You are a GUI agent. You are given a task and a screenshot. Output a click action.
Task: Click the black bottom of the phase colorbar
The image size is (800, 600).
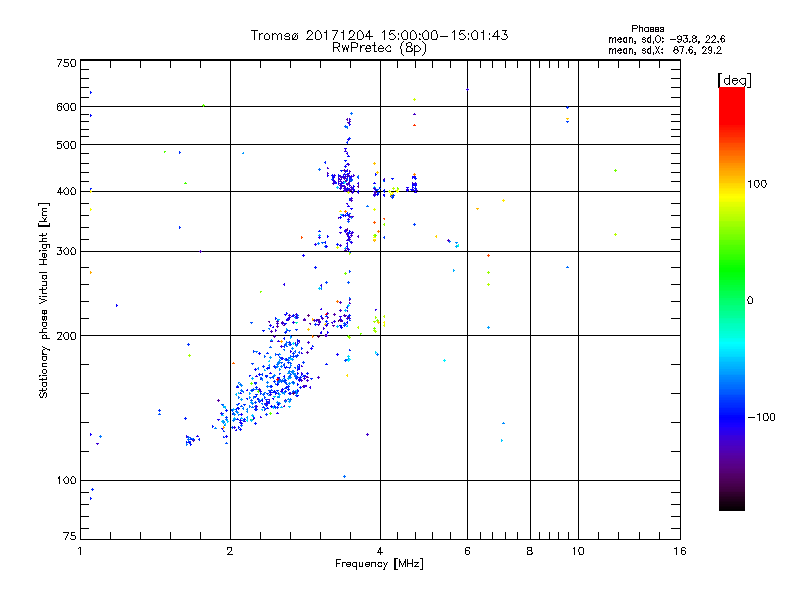[x=732, y=504]
